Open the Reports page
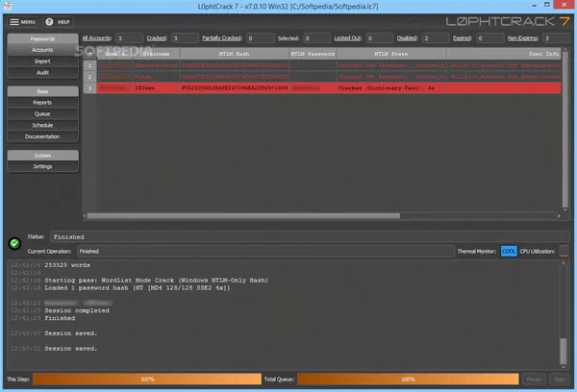This screenshot has height=392, width=577. 42,103
